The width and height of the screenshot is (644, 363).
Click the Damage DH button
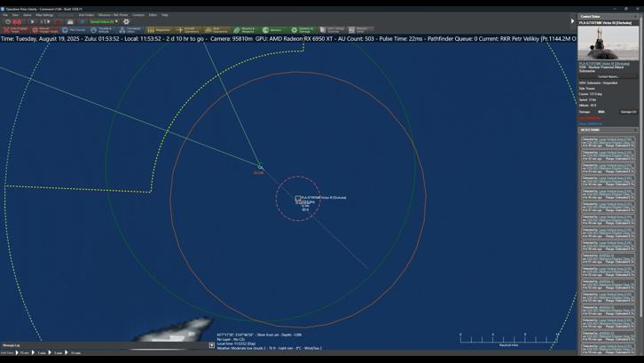[628, 112]
